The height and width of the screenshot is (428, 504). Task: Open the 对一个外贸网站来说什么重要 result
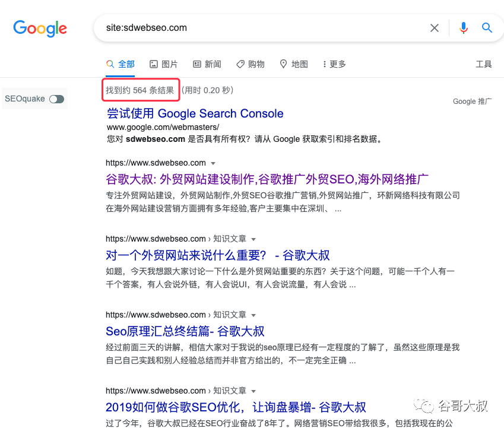tap(218, 255)
